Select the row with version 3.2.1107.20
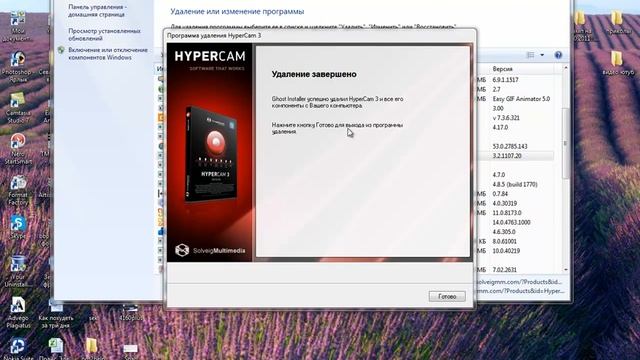640x360 pixels. pos(507,156)
